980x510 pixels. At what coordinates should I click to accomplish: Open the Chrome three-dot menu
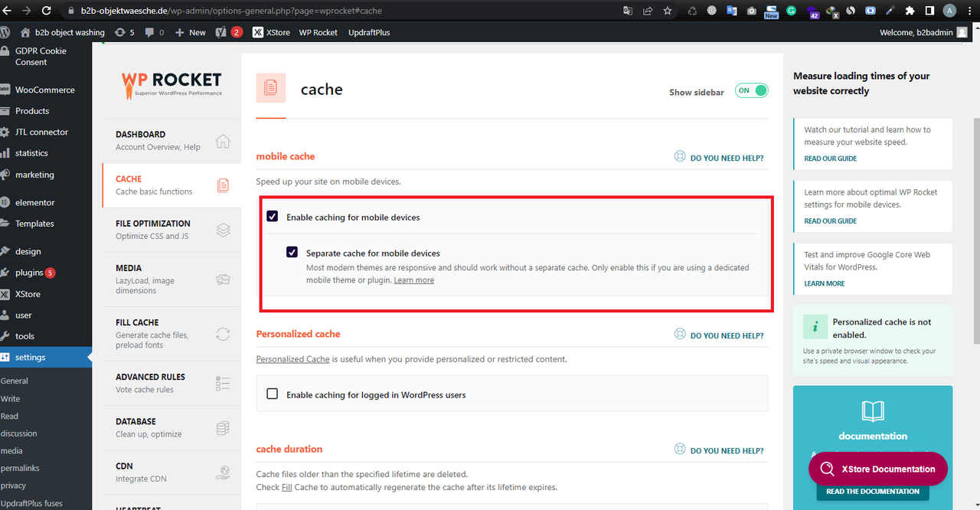970,11
